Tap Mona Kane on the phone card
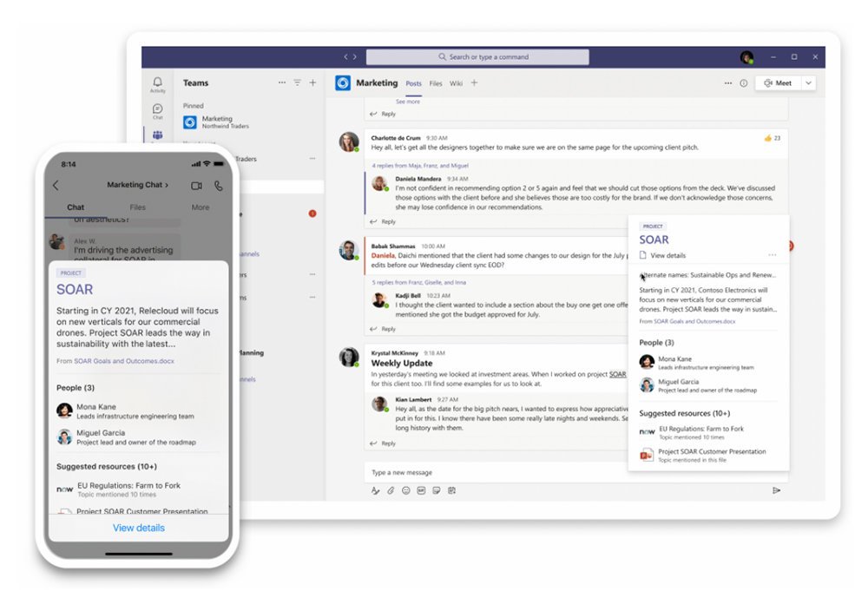 [x=137, y=410]
